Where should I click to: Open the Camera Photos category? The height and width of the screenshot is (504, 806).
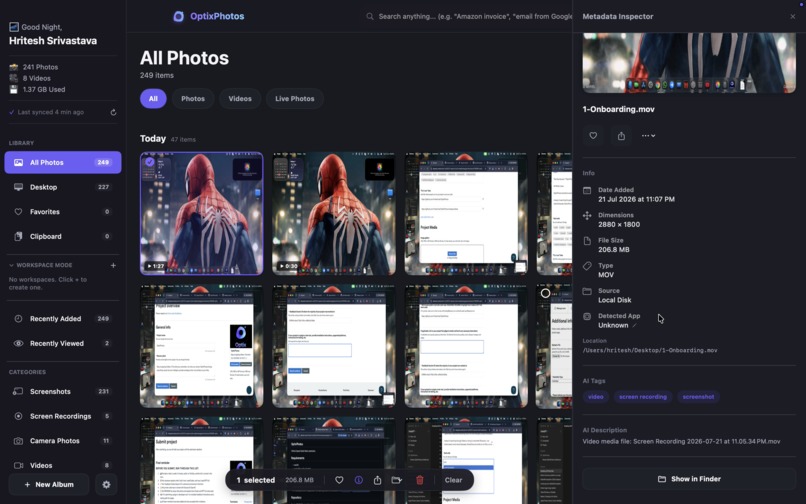(63, 441)
